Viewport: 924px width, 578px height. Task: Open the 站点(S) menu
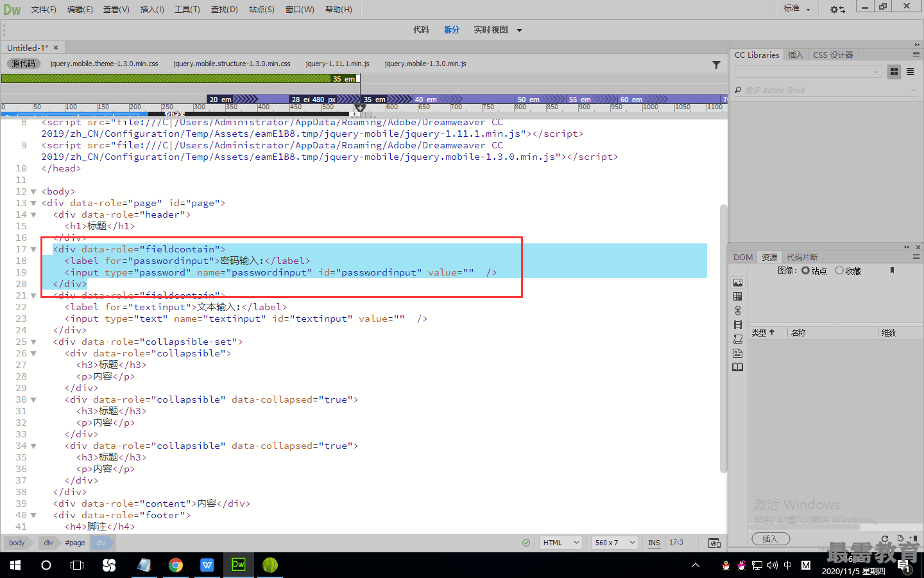[x=262, y=10]
